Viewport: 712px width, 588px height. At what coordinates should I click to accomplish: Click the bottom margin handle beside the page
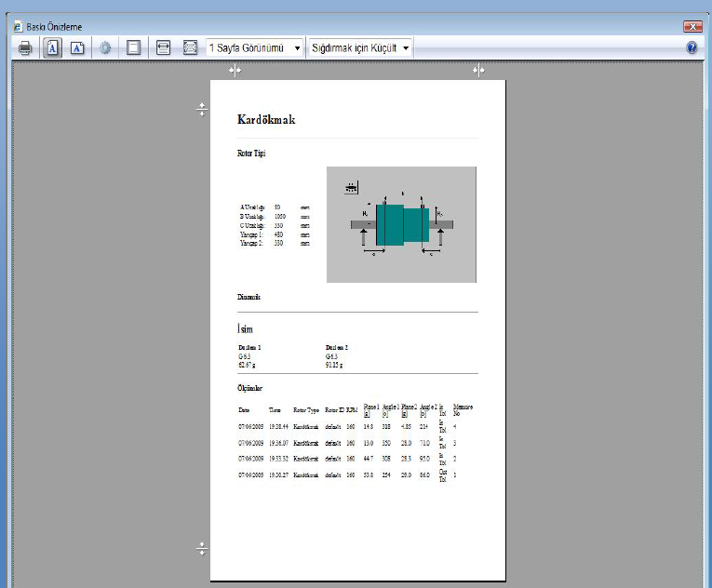(x=202, y=550)
